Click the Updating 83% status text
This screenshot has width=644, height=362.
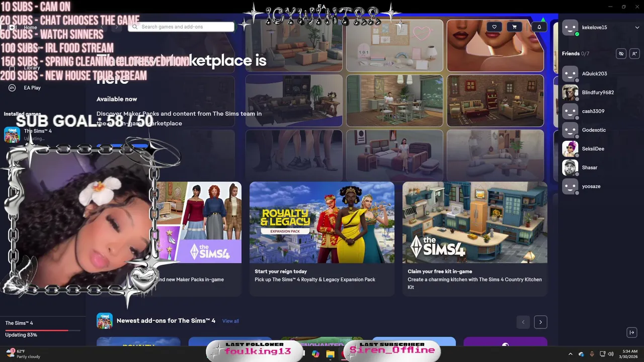21,335
